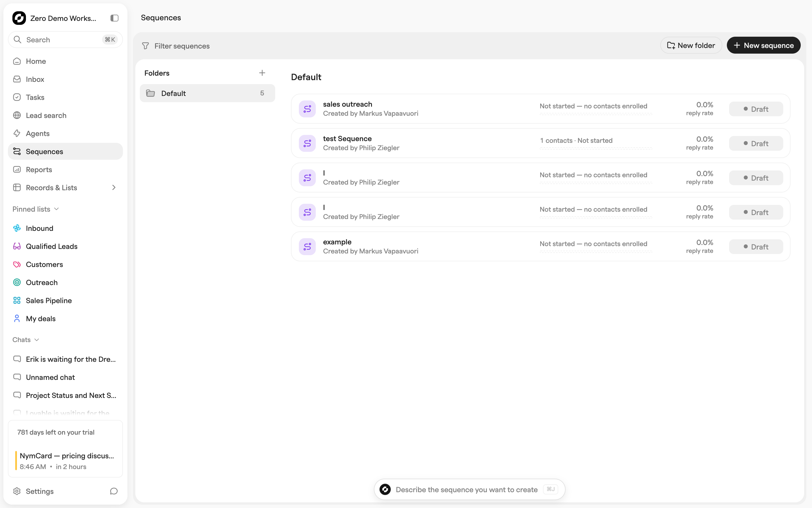Collapse the sidebar panel icon
The width and height of the screenshot is (812, 508).
tap(114, 18)
